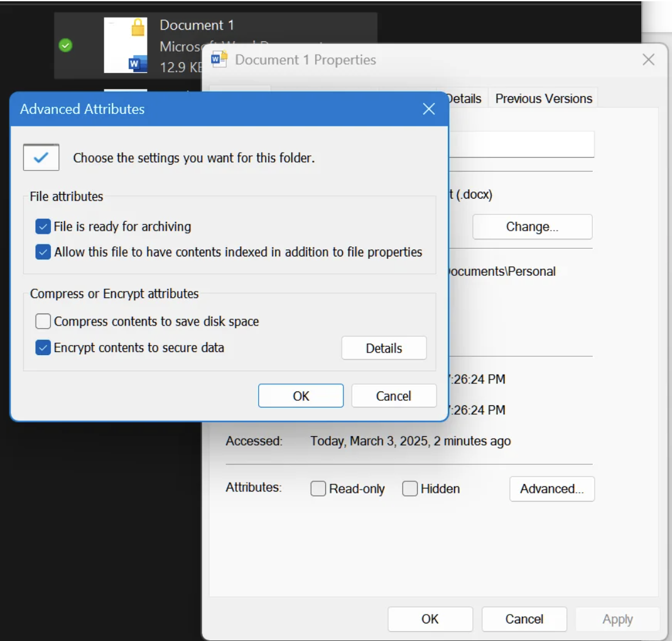This screenshot has height=641, width=672.
Task: Click the checkmark settings icon in Advanced Attributes
Action: [41, 157]
